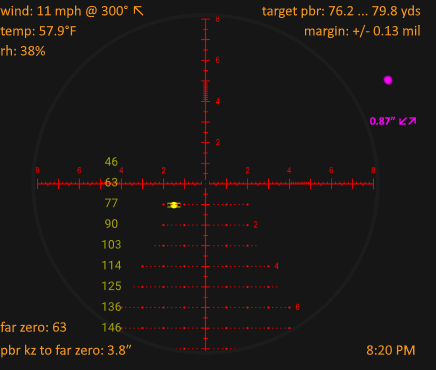Tap the temp 57.9°F readout
Screen dimensions: 436x370
pyautogui.click(x=38, y=31)
